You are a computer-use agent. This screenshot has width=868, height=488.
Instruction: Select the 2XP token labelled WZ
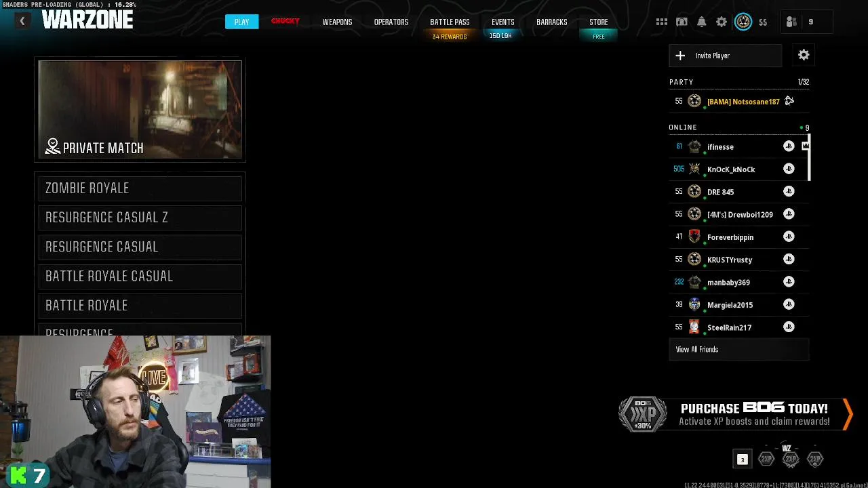pos(791,459)
